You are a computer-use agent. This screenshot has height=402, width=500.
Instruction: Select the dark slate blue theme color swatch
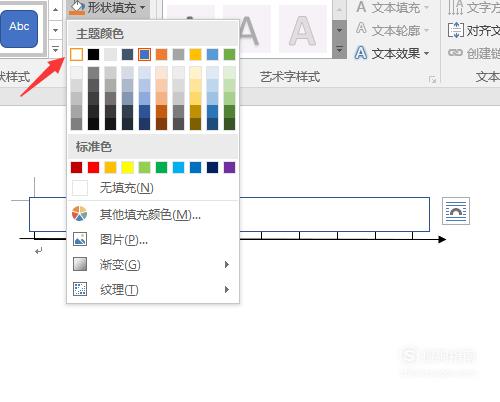click(x=127, y=54)
